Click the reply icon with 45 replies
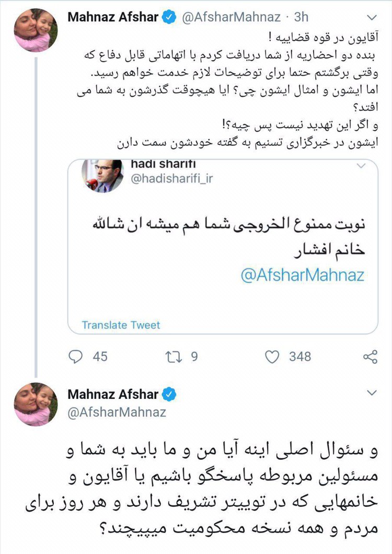392x554 pixels. pos(76,356)
